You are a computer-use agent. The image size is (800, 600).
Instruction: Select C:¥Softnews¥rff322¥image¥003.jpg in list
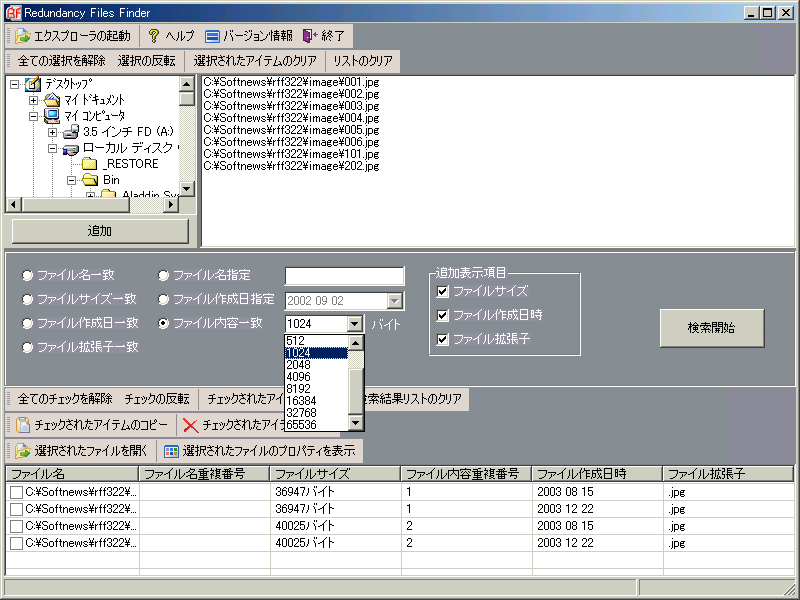click(x=291, y=106)
